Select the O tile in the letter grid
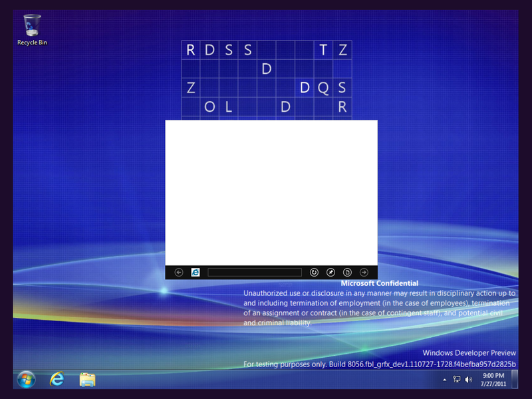This screenshot has height=399, width=532. tap(209, 107)
